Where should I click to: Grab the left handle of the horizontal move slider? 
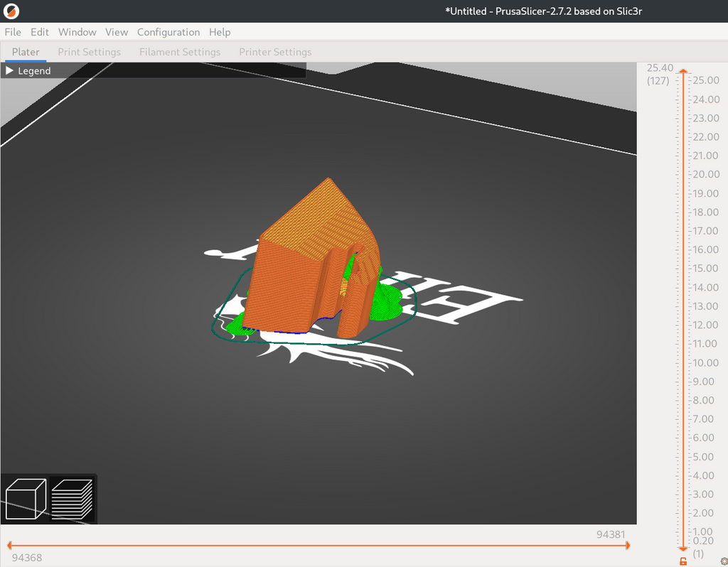tap(10, 545)
